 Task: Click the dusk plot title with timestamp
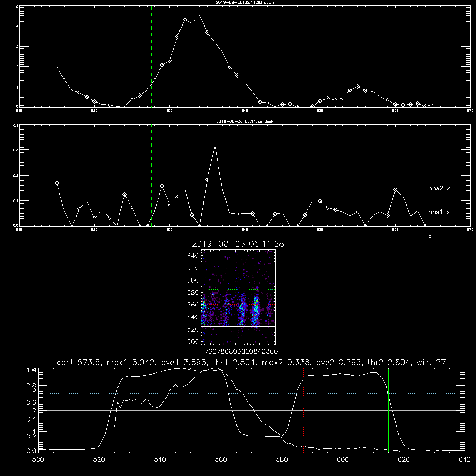245,121
